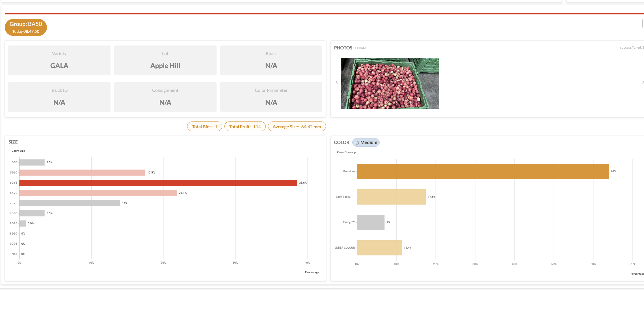Open the apple bin photo thumbnail
Image resolution: width=644 pixels, height=319 pixels.
(390, 83)
